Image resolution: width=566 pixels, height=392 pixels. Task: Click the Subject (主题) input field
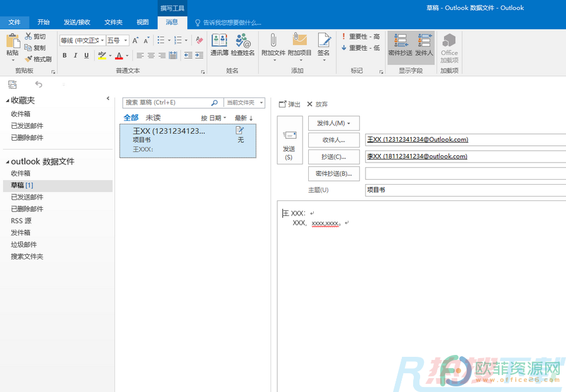pyautogui.click(x=465, y=190)
